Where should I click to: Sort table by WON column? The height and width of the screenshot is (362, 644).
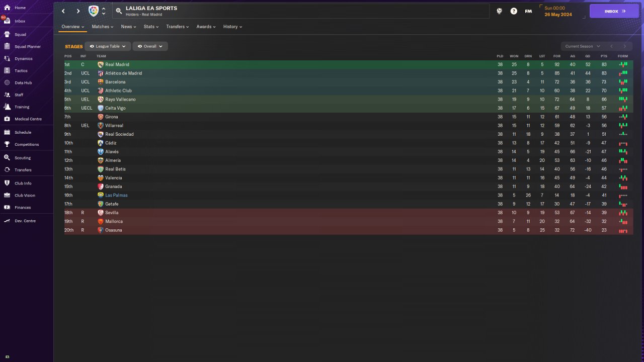(514, 56)
